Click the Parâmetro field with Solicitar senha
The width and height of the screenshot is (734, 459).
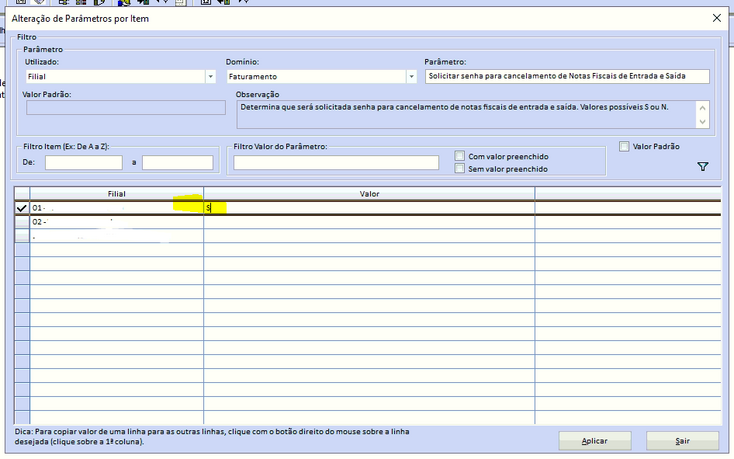[x=567, y=76]
